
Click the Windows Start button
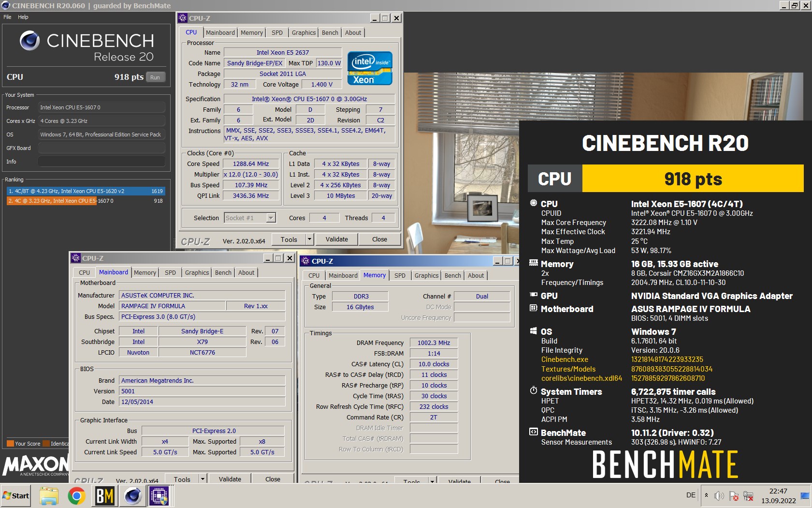pos(16,496)
